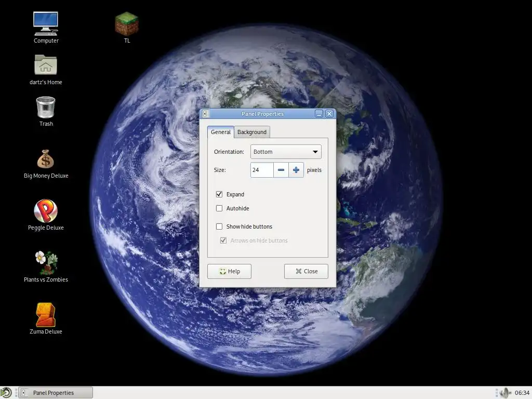Screen dimensions: 532x399
Task: Click the panel Size input field
Action: 262,170
